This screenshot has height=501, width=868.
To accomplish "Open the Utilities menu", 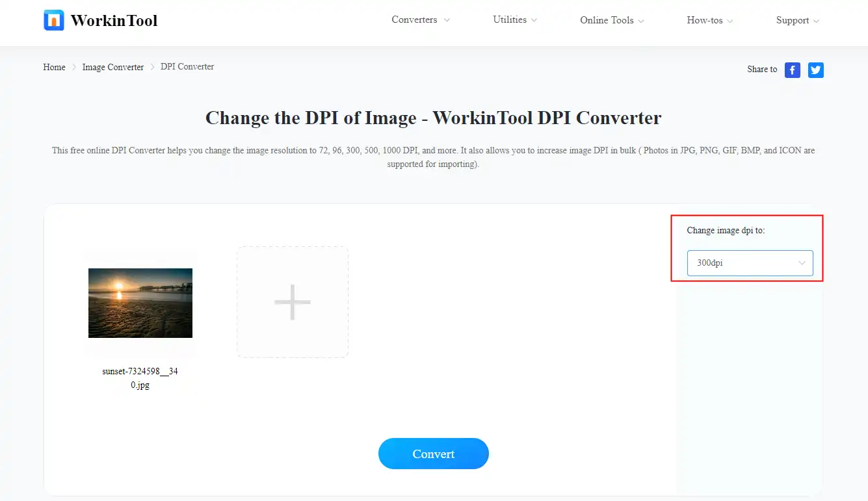I will click(515, 20).
